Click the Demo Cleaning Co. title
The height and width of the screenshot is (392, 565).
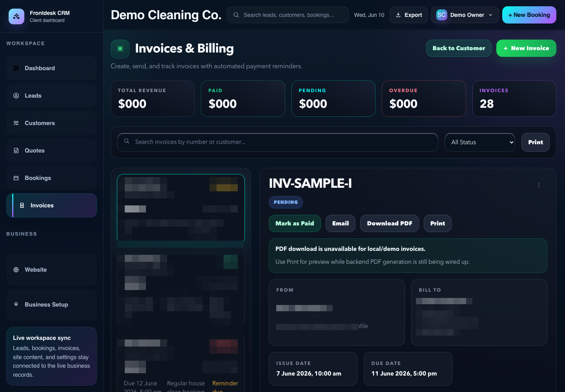tap(166, 15)
